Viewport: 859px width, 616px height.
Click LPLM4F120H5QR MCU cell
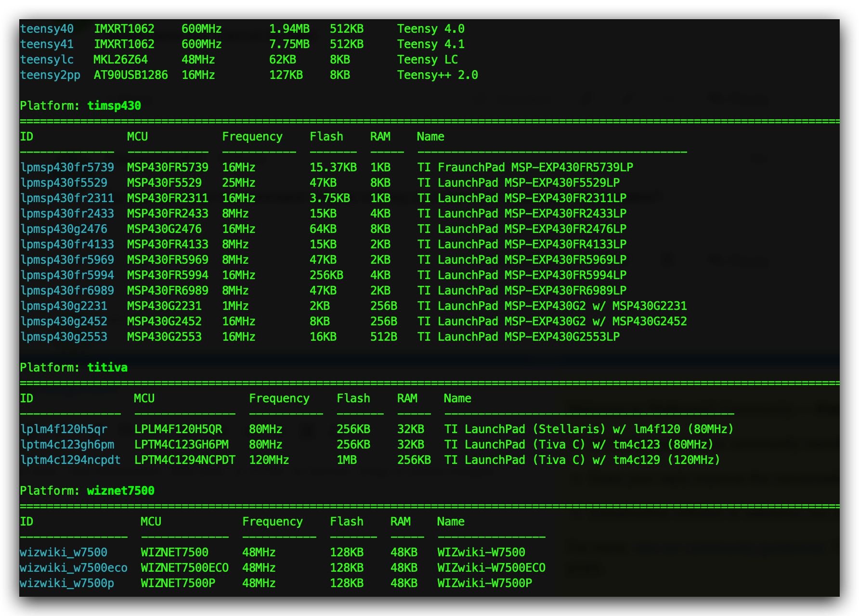pos(178,429)
